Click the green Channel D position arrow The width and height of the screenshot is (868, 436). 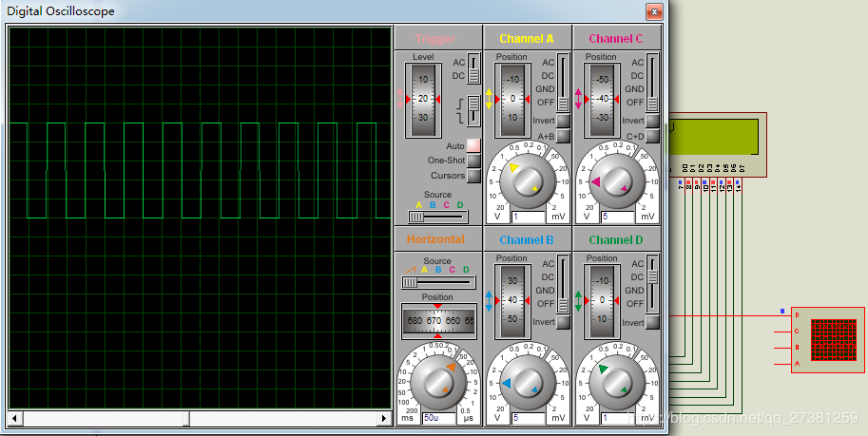pyautogui.click(x=578, y=301)
